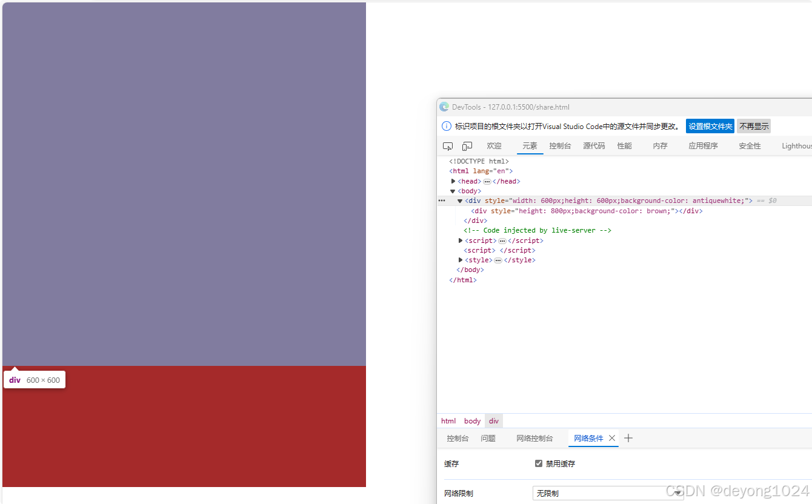
Task: Select the empty script element line
Action: 499,250
